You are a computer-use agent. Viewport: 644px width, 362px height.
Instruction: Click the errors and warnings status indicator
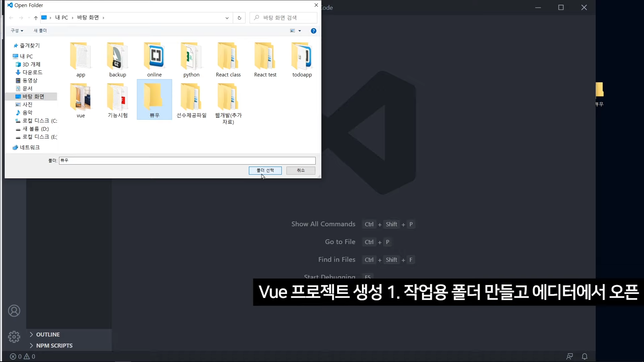[22, 356]
